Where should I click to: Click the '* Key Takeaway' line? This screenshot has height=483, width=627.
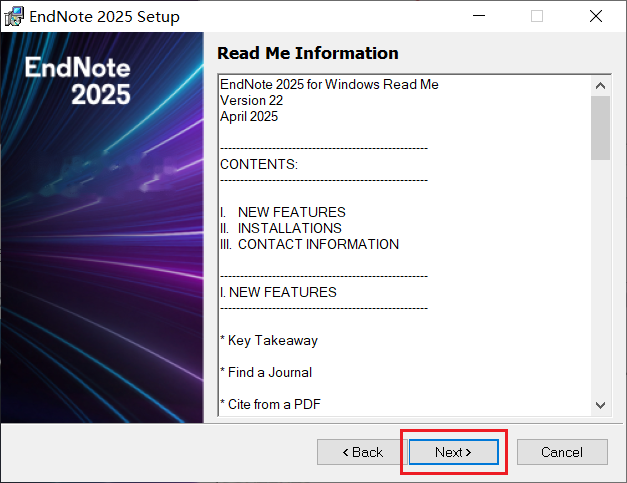[x=269, y=340]
